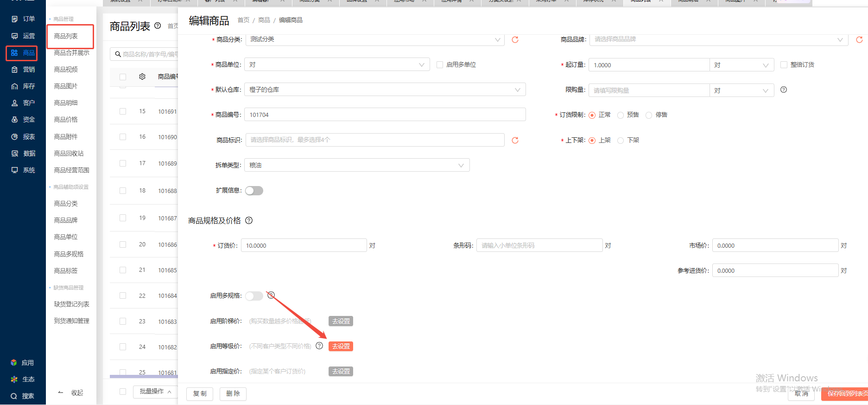Click help icon next to 商品规格及价格
The image size is (868, 405).
coord(249,220)
